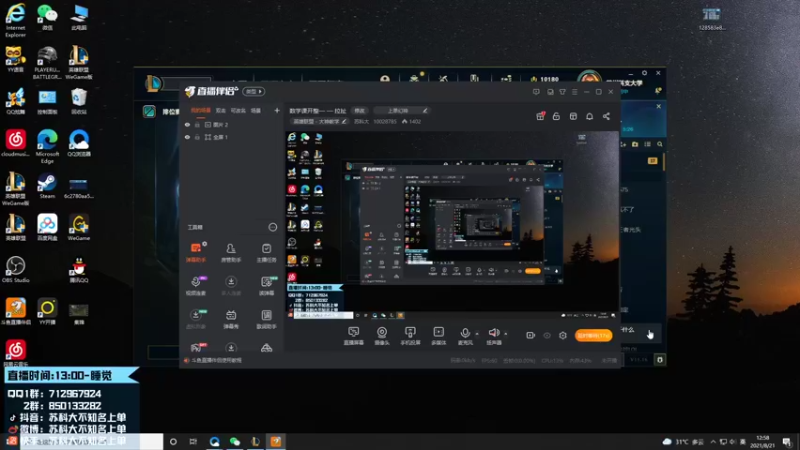Viewport: 800px width, 450px height.
Task: Open Task View on the taskbar
Action: click(193, 441)
